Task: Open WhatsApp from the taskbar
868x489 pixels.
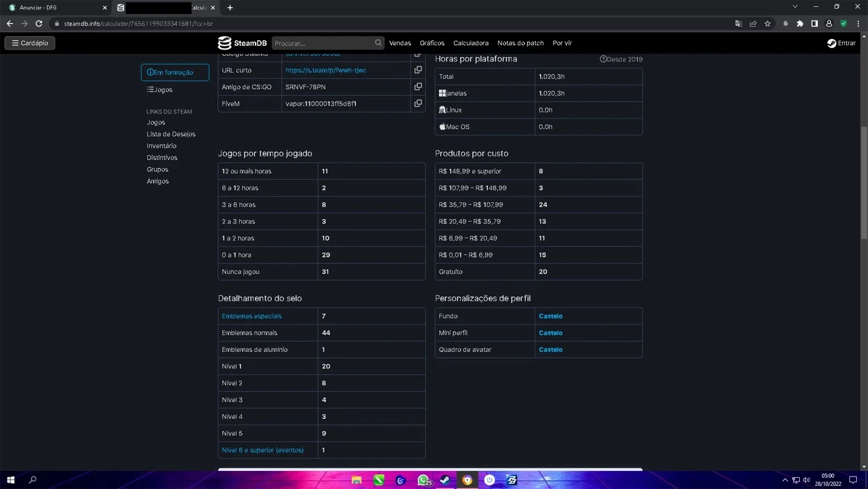Action: click(x=423, y=480)
